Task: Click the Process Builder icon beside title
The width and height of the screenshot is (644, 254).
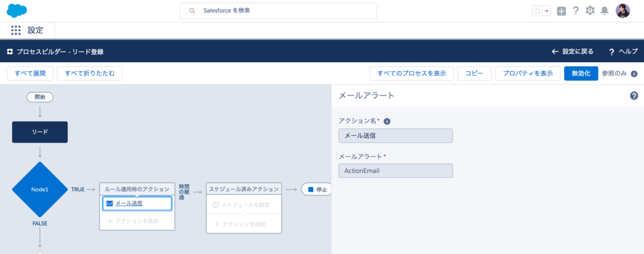Action: pyautogui.click(x=10, y=52)
